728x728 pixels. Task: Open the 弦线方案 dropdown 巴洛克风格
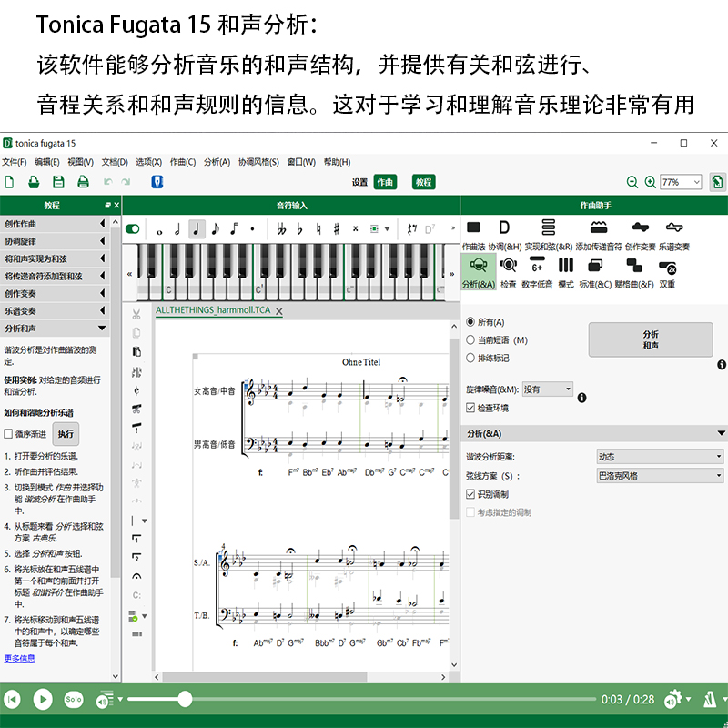point(660,475)
